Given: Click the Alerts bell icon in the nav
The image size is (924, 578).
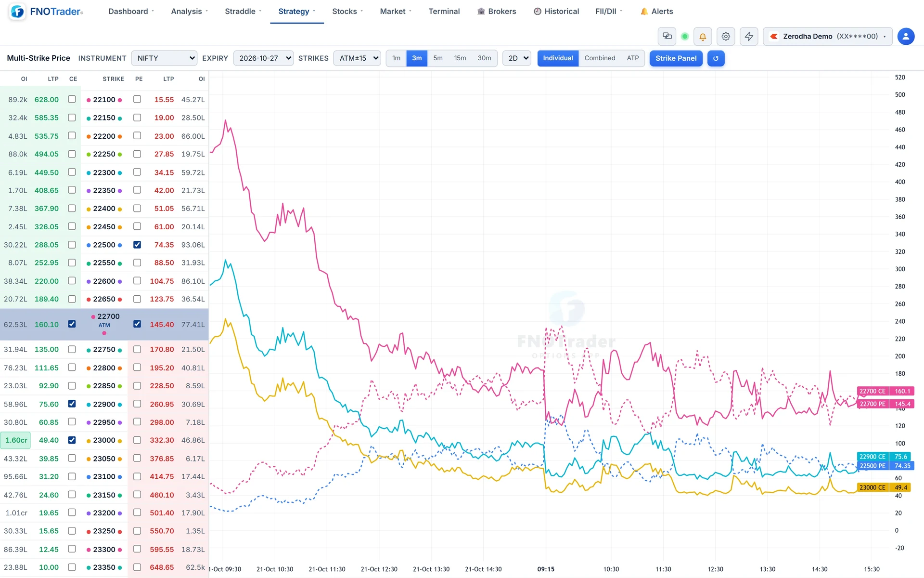Looking at the screenshot, I should (644, 12).
